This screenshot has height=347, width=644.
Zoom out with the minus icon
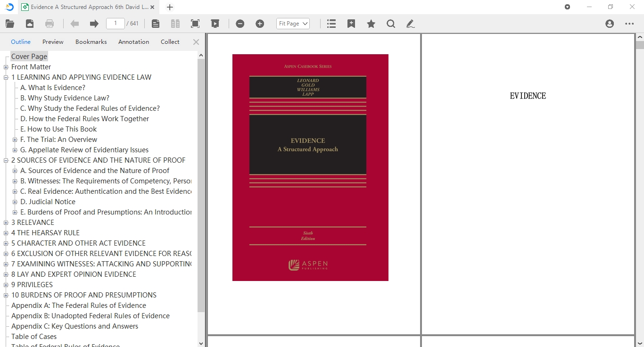pos(240,24)
